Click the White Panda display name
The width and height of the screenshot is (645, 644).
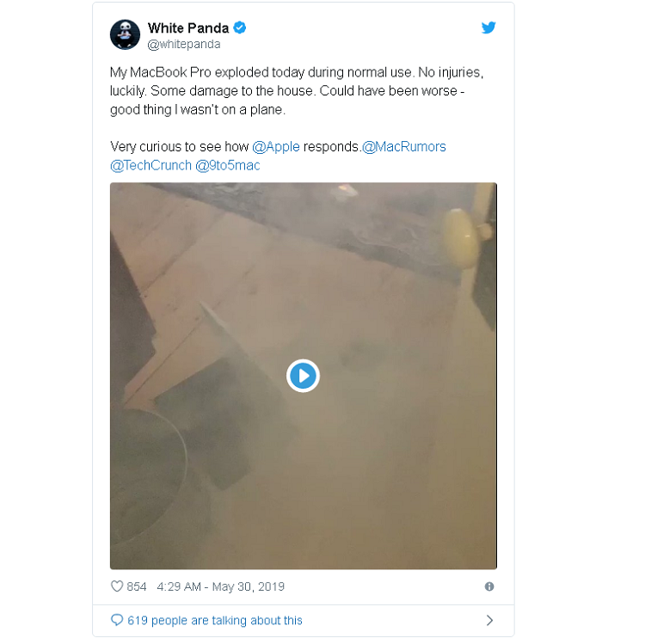point(188,28)
